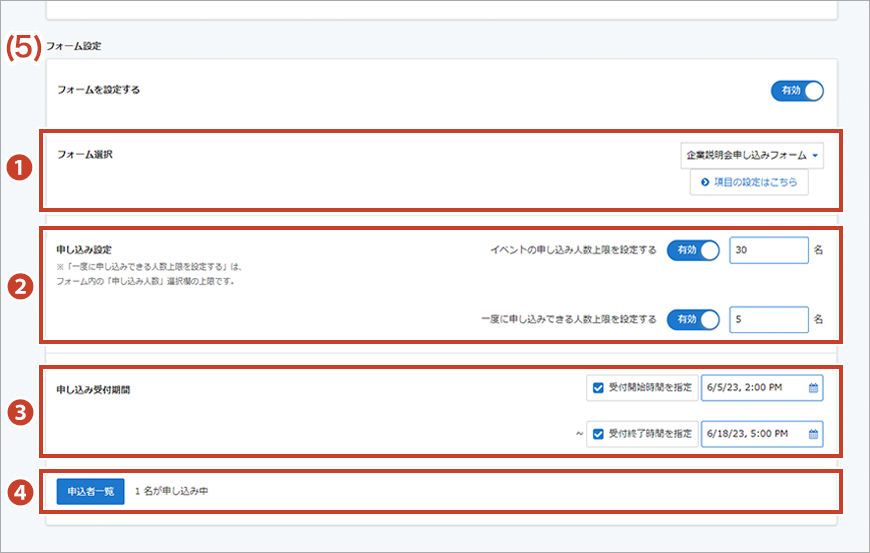Toggle the per-application people limit switch
Image resolution: width=870 pixels, height=553 pixels.
point(693,320)
